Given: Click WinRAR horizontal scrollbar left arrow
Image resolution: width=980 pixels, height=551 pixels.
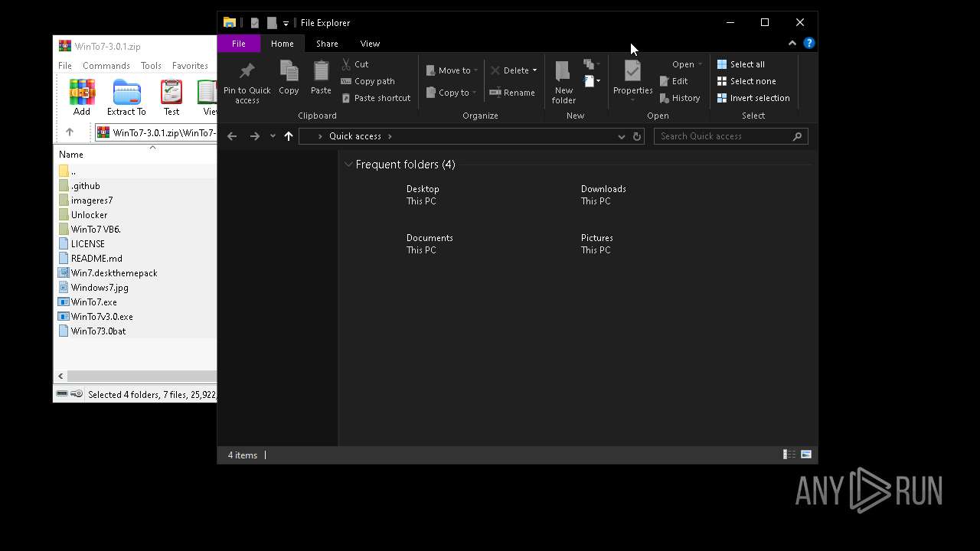Looking at the screenshot, I should 60,376.
